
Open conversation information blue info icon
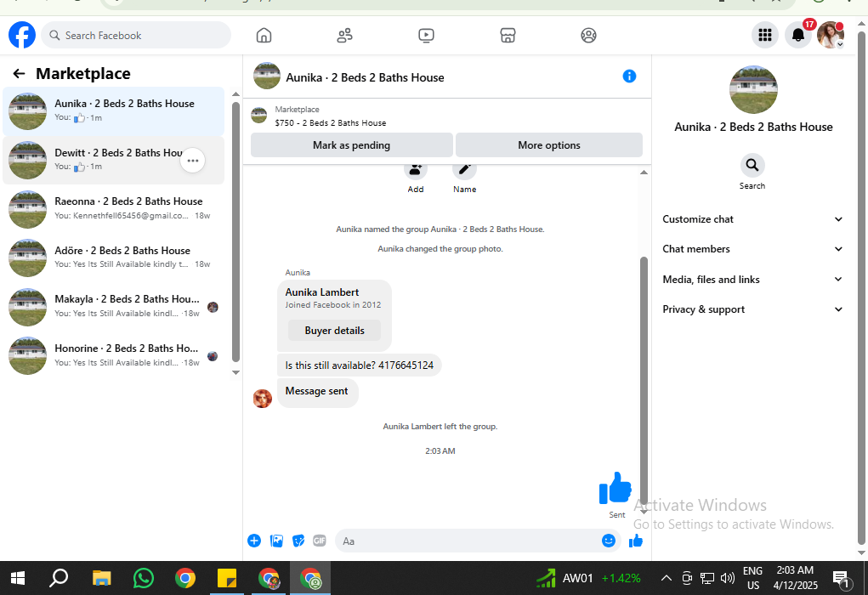coord(629,76)
